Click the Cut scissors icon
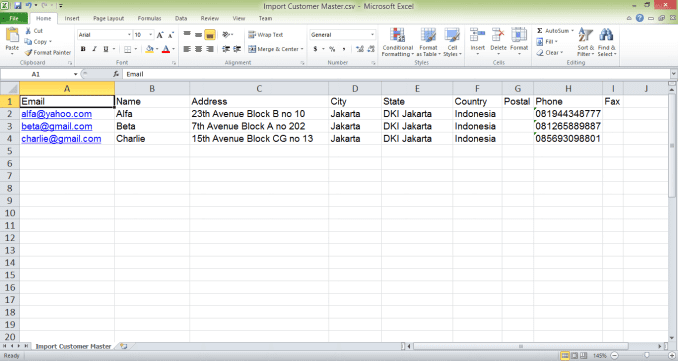679x361 pixels. point(28,31)
